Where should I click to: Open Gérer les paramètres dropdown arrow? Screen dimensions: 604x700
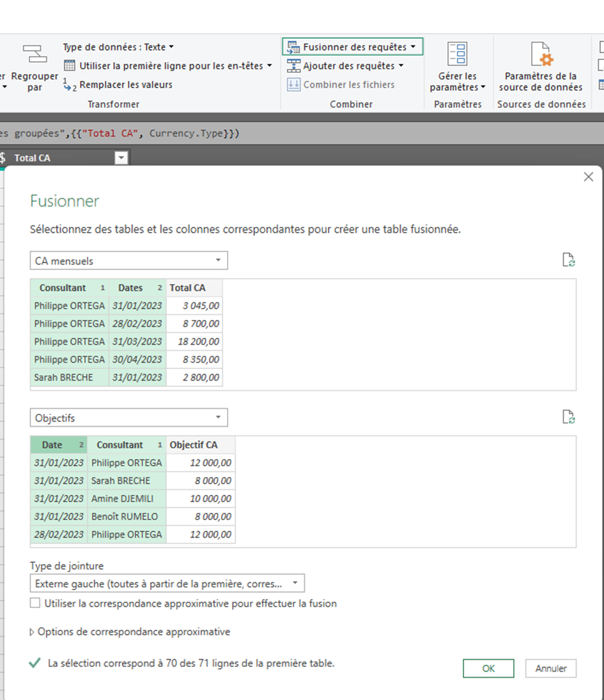[x=483, y=87]
